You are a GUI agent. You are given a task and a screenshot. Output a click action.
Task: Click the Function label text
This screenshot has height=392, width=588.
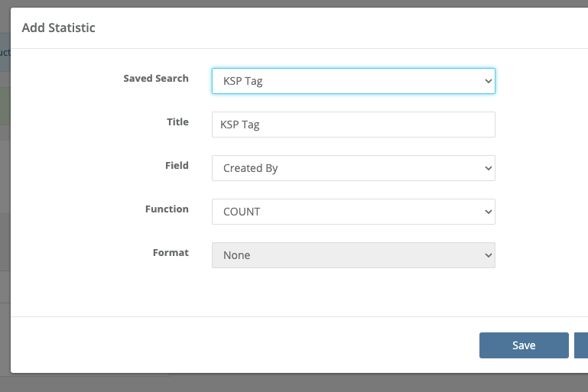click(x=167, y=209)
